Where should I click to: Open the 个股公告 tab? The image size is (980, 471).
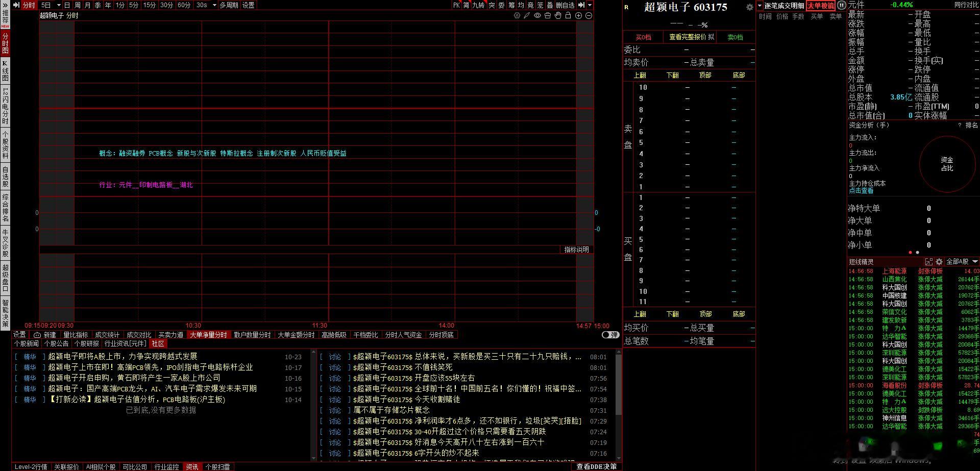coord(56,344)
